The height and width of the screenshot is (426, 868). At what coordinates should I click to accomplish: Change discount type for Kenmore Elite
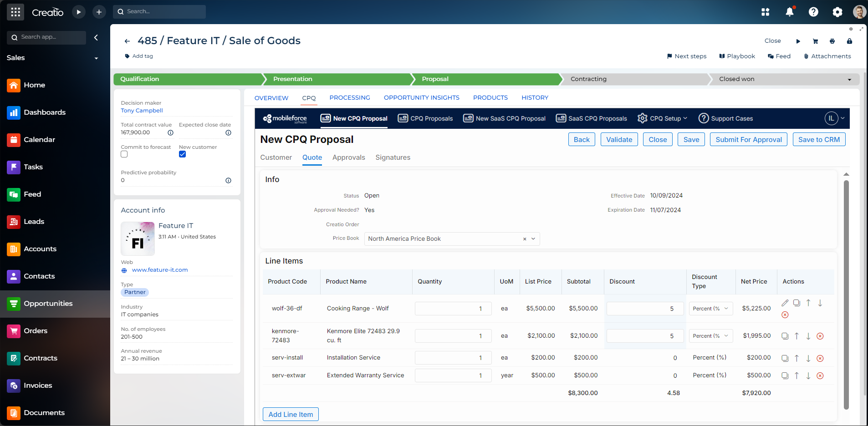(711, 336)
